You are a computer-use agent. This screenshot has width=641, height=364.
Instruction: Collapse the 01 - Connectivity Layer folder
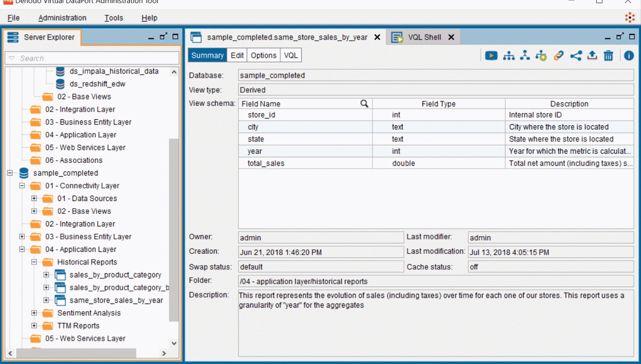pyautogui.click(x=22, y=186)
